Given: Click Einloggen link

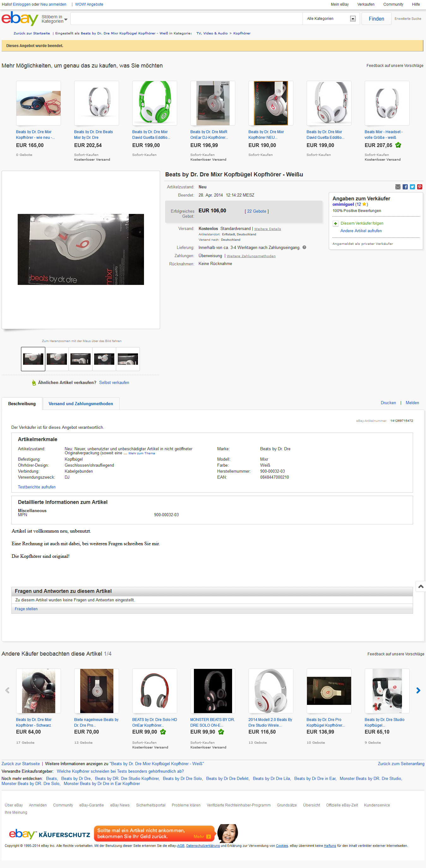Looking at the screenshot, I should (x=21, y=4).
